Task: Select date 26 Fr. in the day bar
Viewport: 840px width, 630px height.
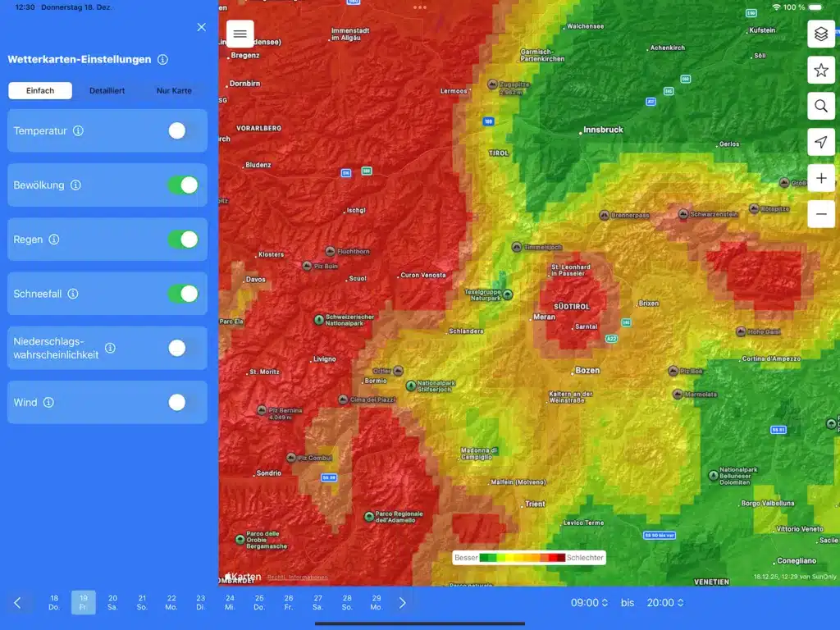Action: pos(289,603)
